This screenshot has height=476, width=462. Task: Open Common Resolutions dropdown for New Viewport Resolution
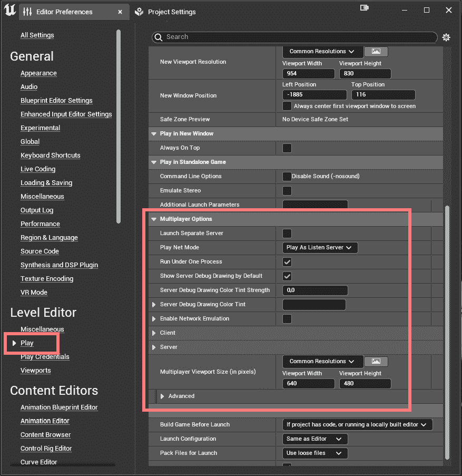pos(323,51)
